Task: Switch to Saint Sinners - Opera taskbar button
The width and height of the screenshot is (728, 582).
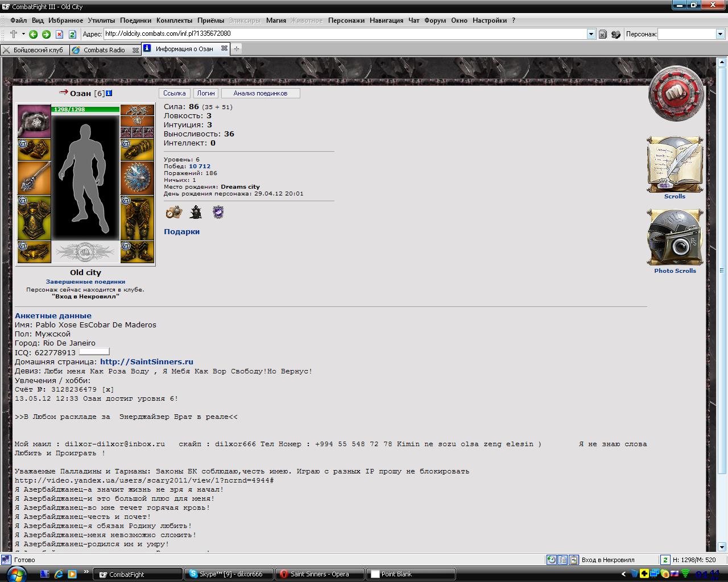Action: point(320,575)
